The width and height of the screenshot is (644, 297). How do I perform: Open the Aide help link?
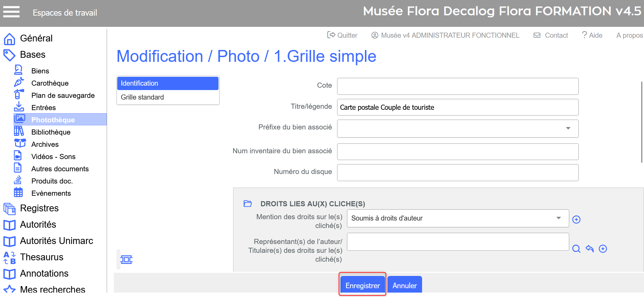click(x=592, y=35)
